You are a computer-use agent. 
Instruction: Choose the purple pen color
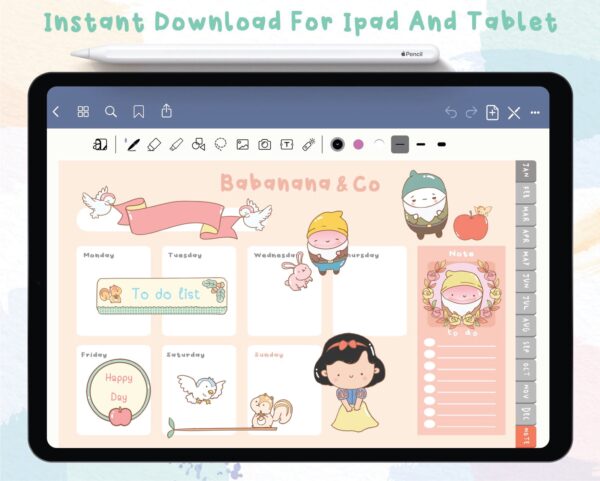coord(358,144)
